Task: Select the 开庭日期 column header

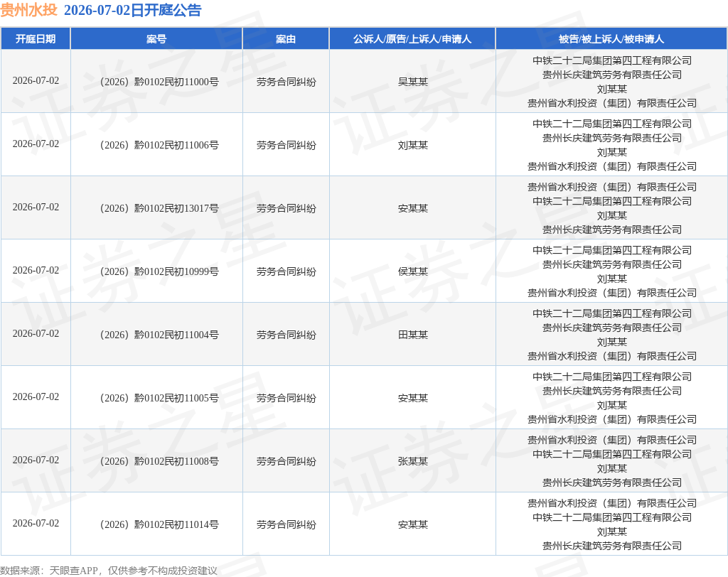Action: 36,39
